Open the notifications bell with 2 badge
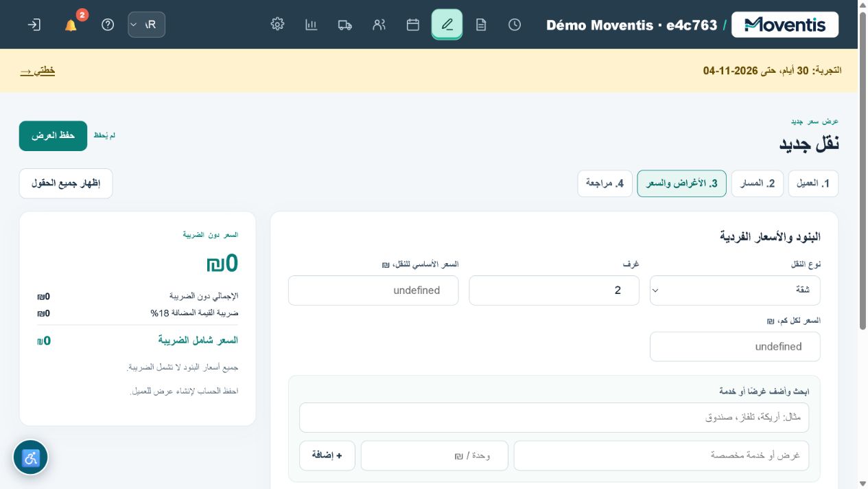Screen dimensions: 868x489 71,25
